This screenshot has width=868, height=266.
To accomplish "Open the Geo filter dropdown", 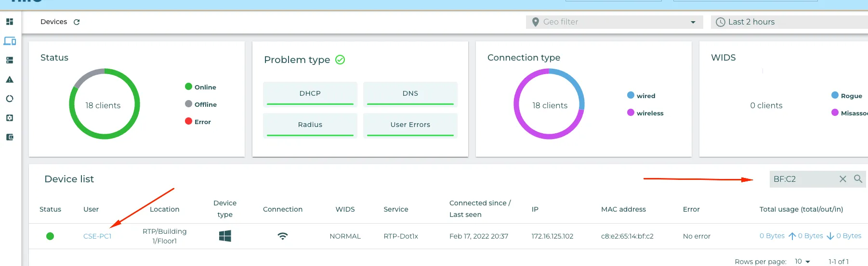I will point(615,22).
